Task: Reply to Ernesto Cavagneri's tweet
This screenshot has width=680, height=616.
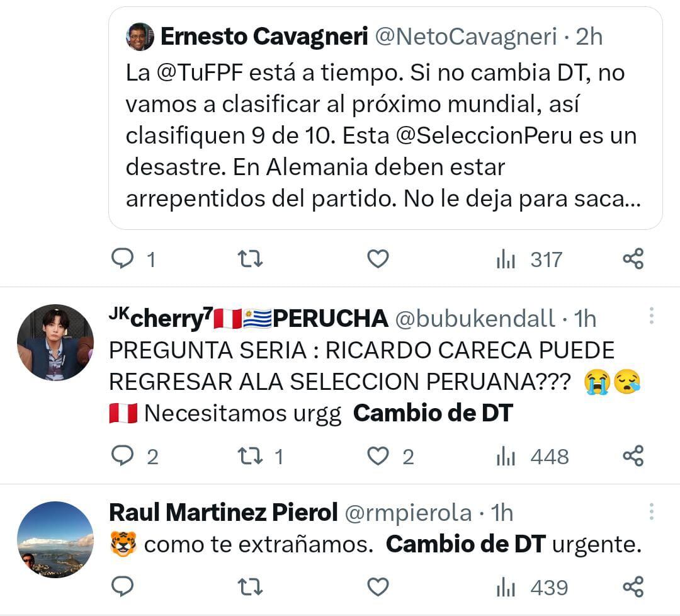Action: 123,258
